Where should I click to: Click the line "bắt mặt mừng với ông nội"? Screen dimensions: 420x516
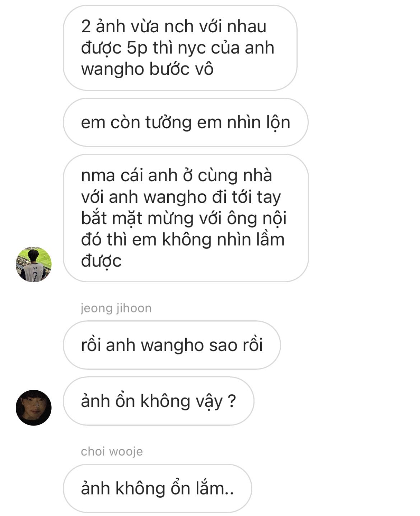point(183,218)
